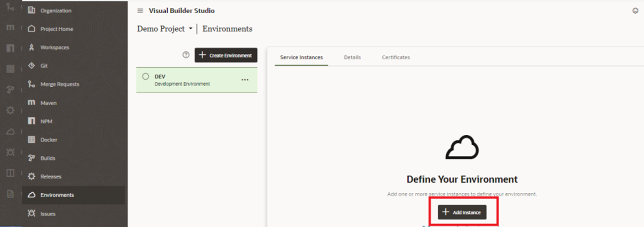This screenshot has height=227, width=644.
Task: Open Git from the sidebar
Action: [43, 66]
